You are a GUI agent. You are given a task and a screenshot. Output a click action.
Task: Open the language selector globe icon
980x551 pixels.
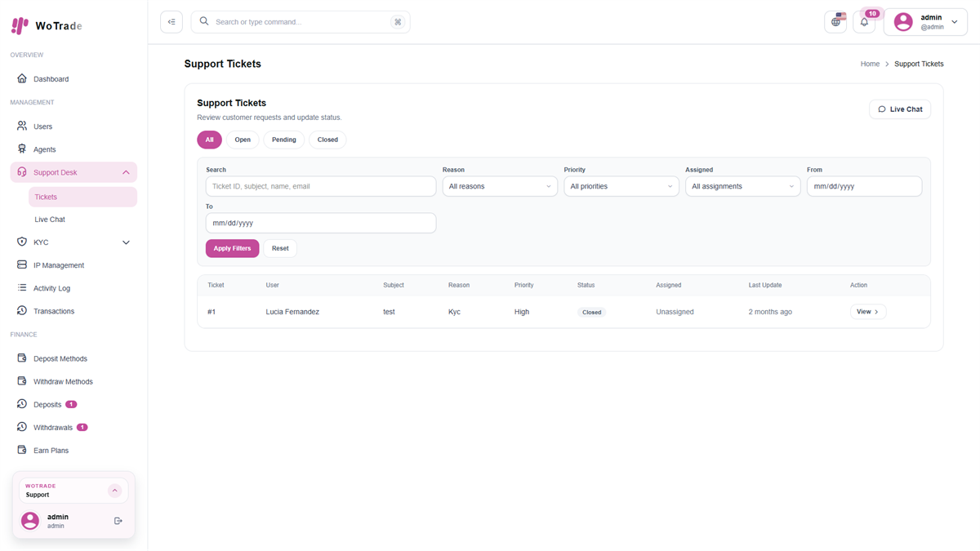click(835, 22)
